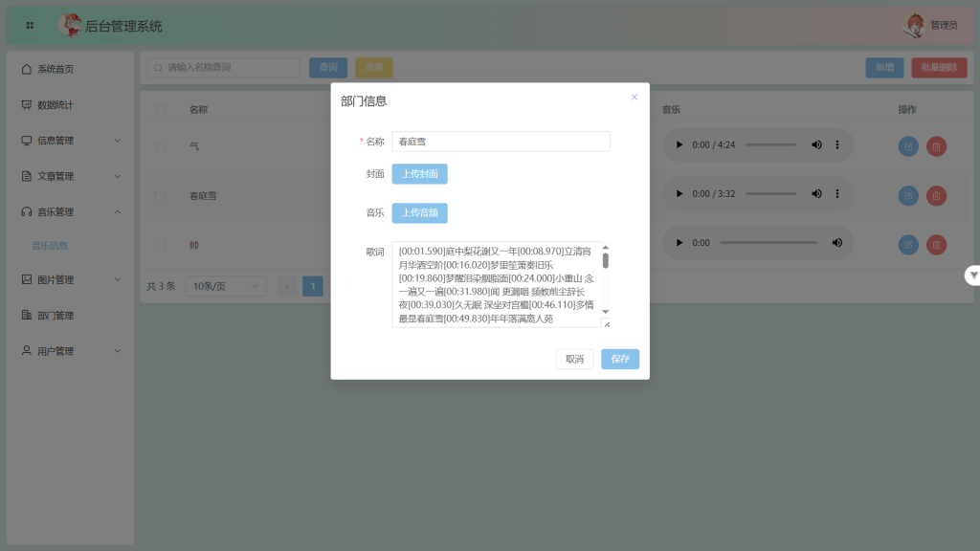The image size is (980, 551).
Task: Open 部门管理 in the sidebar
Action: pos(56,316)
